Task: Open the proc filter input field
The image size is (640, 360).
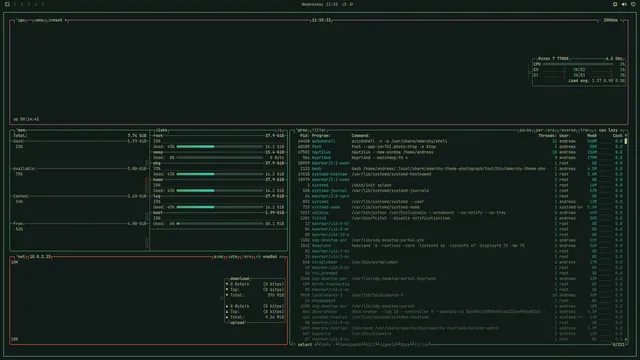Action: pyautogui.click(x=320, y=130)
